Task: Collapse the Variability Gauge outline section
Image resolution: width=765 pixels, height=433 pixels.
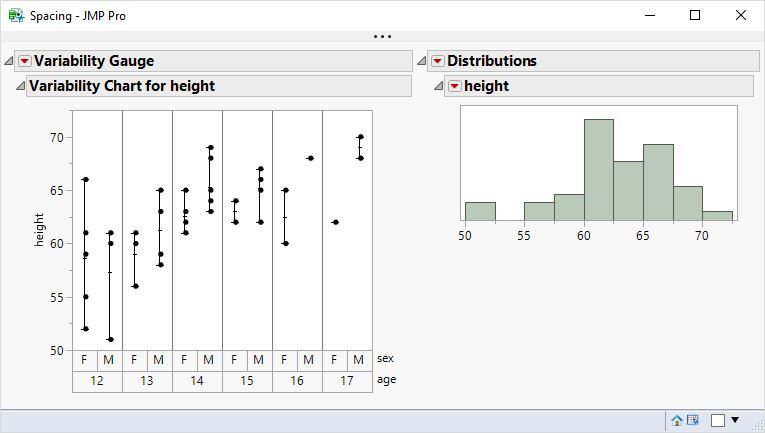Action: tap(9, 62)
